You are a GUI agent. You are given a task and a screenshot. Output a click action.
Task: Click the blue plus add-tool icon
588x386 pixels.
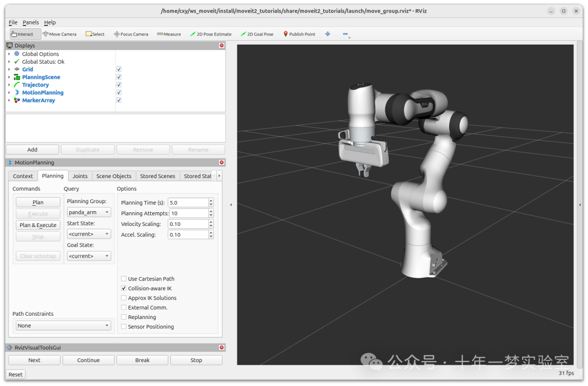click(x=328, y=34)
